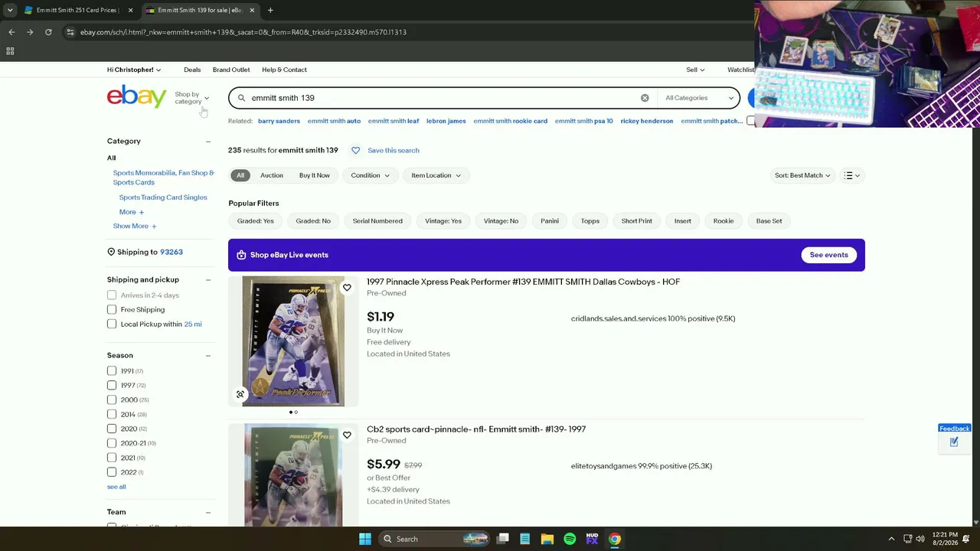The height and width of the screenshot is (551, 980).
Task: Check the 1991 season checkbox
Action: [112, 371]
